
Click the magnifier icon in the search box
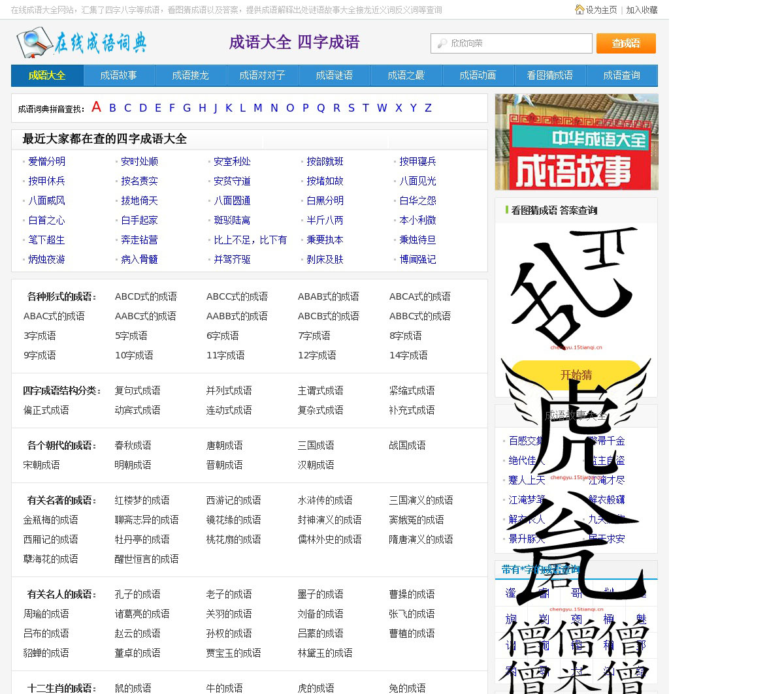(442, 44)
